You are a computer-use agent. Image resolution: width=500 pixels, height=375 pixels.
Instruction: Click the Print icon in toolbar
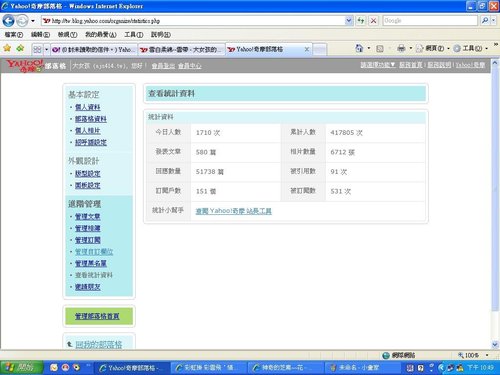click(401, 49)
